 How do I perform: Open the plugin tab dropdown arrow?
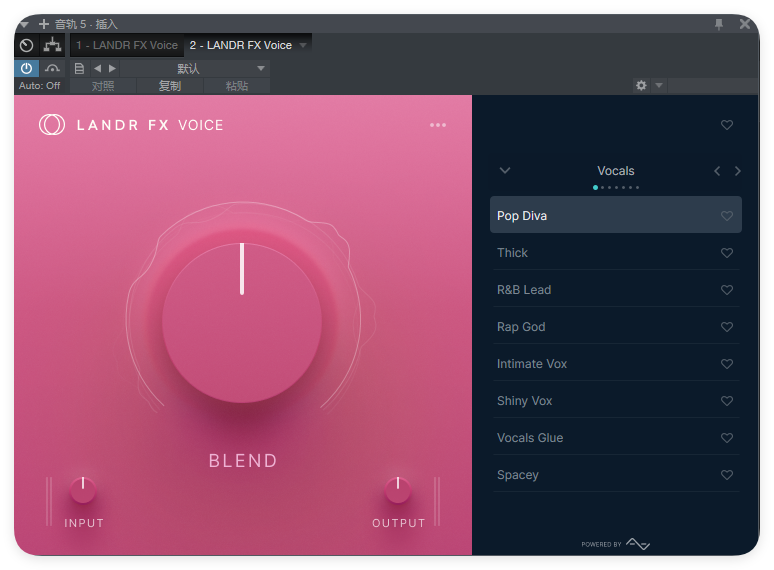pyautogui.click(x=303, y=45)
